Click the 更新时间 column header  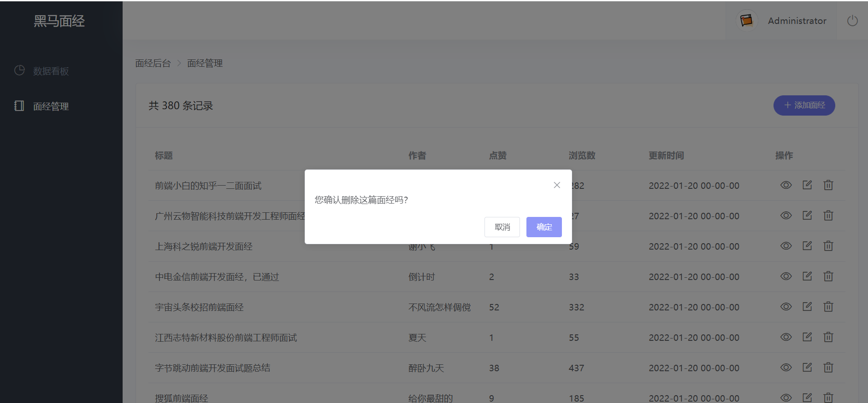pos(667,156)
